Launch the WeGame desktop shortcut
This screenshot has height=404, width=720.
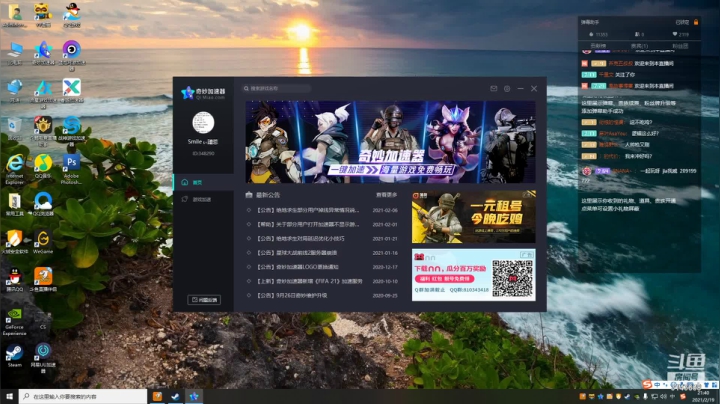43,242
